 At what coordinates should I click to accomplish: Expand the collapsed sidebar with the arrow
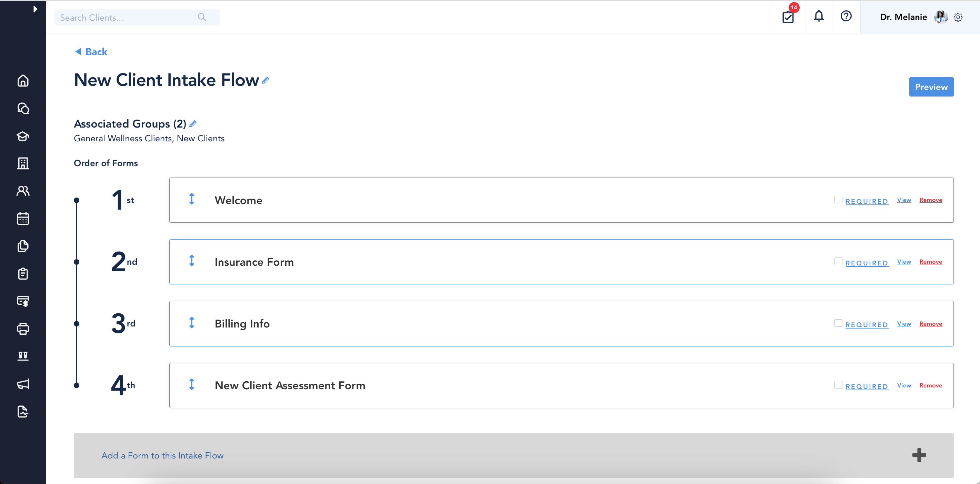(x=36, y=9)
